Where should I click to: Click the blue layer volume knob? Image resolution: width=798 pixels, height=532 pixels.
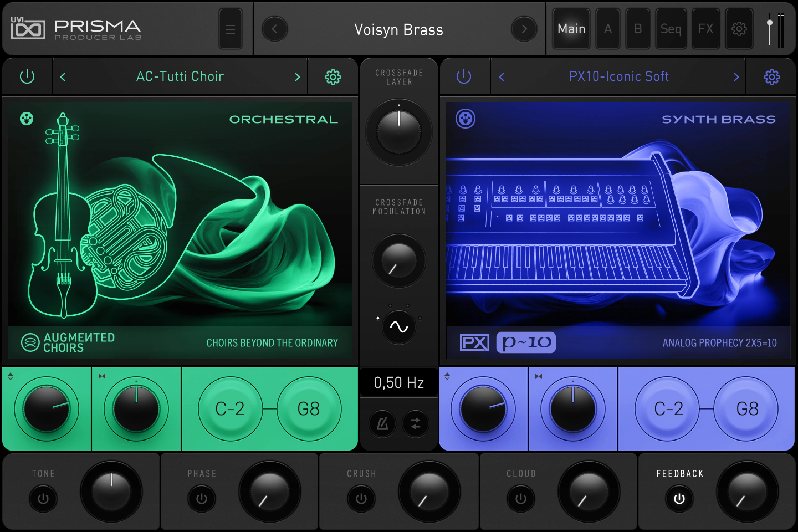coord(483,409)
